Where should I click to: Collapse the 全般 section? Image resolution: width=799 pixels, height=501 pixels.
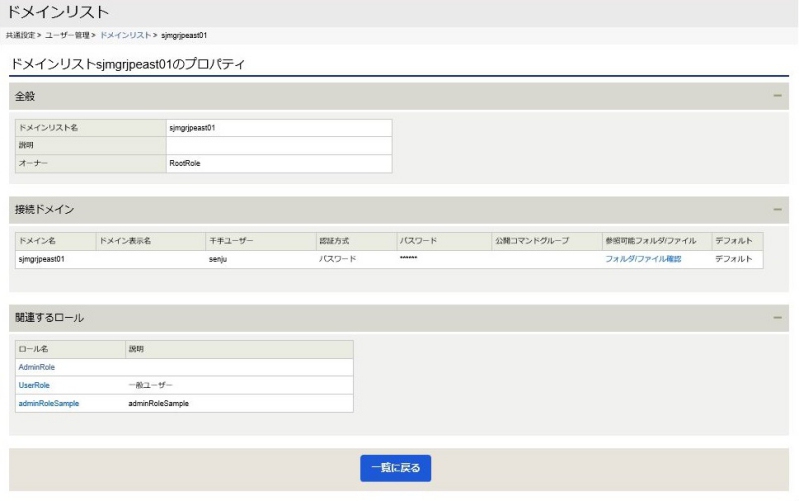[x=777, y=96]
